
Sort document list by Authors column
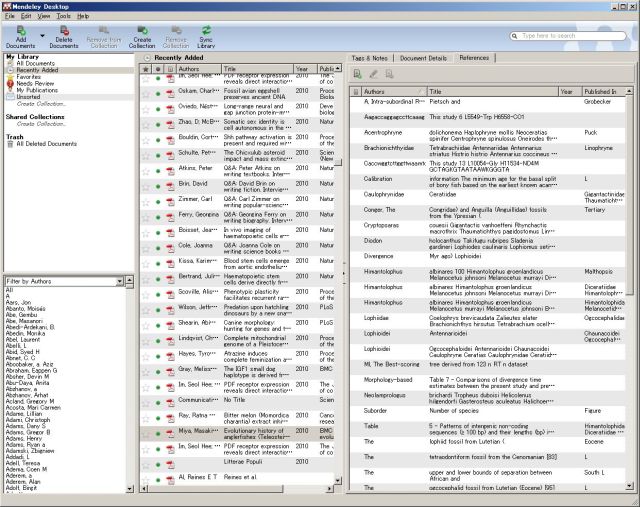pos(199,69)
